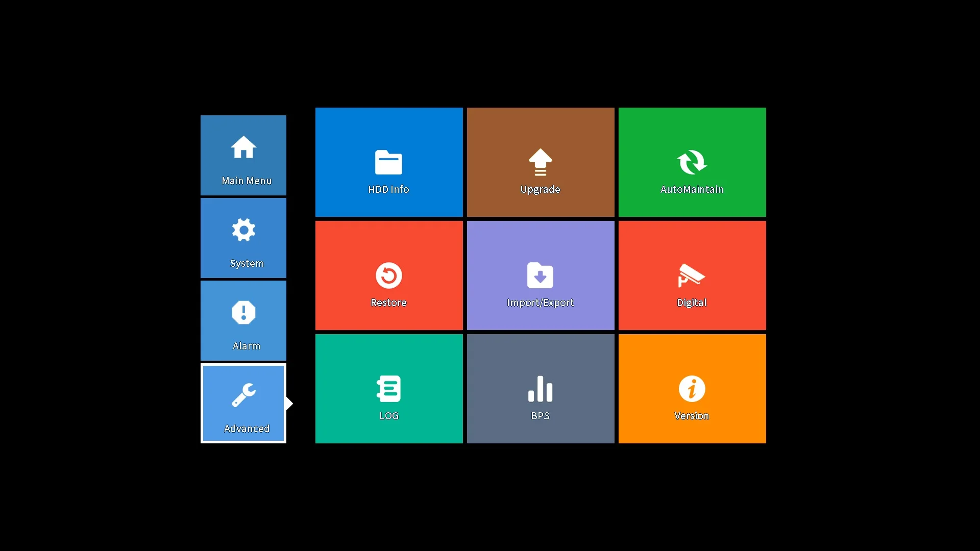Toggle AutoMaintain schedule
This screenshot has height=551, width=980.
pos(691,162)
